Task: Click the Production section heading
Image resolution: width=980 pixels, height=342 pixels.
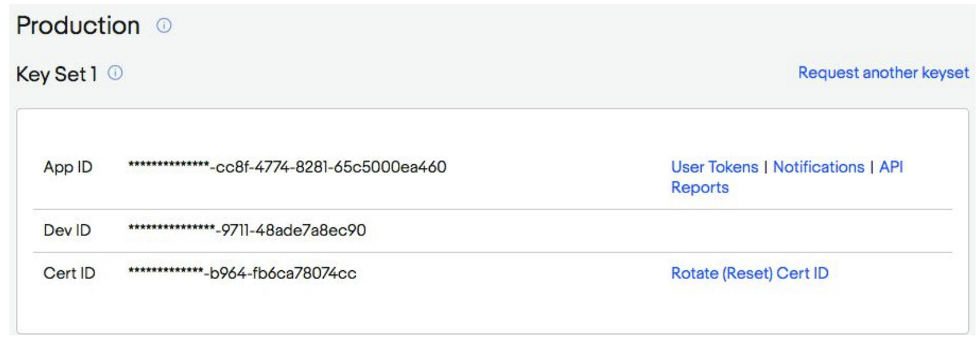Action: (x=78, y=26)
